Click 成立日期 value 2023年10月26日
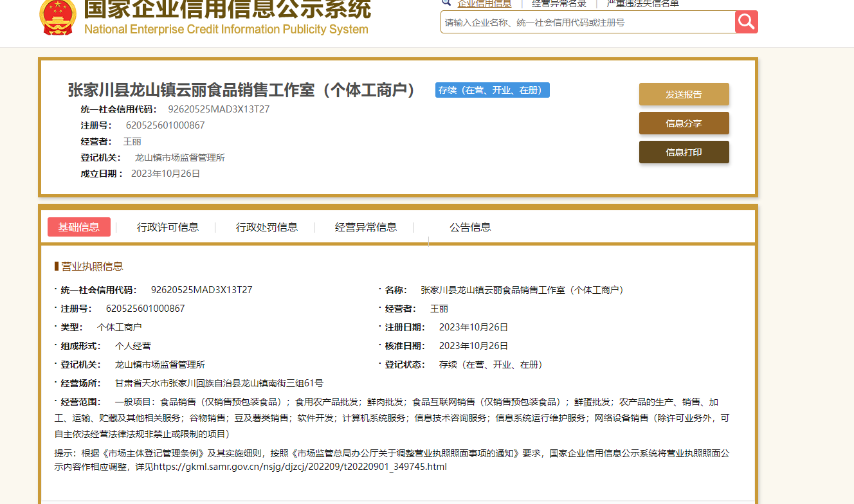This screenshot has width=854, height=504. 165,174
